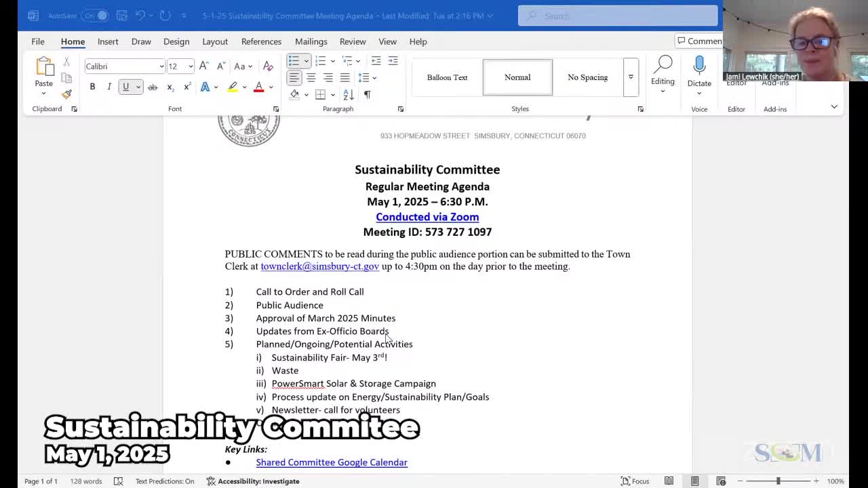The height and width of the screenshot is (488, 868).
Task: Click the Dictate microphone icon
Action: click(699, 66)
